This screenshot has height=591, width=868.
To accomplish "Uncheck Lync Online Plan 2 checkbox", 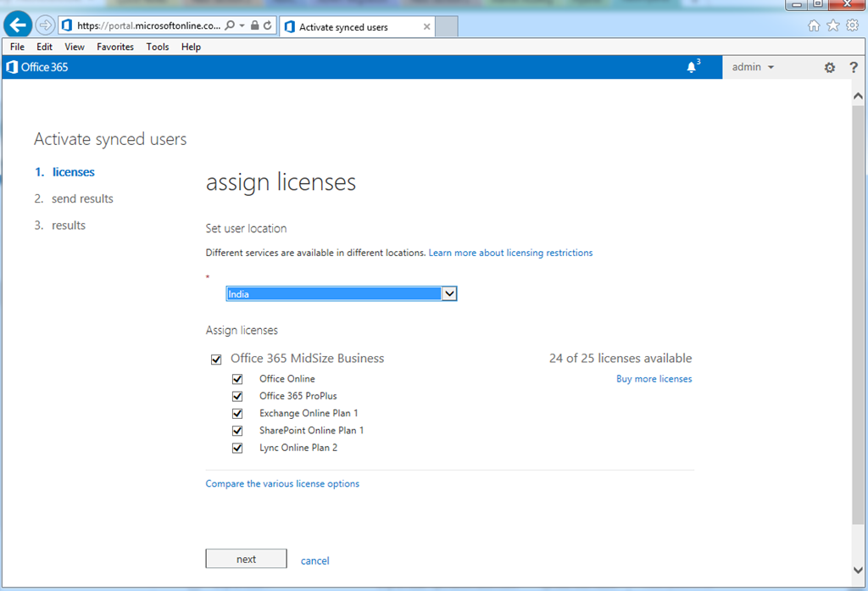I will point(237,448).
